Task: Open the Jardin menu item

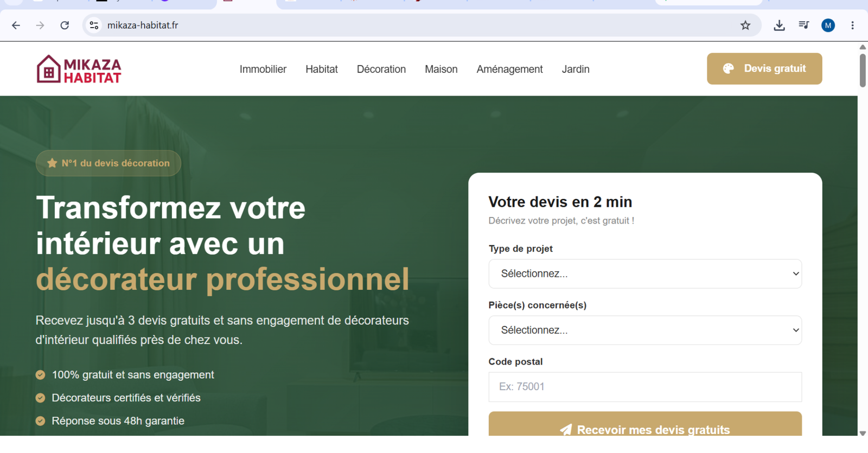Action: coord(576,69)
